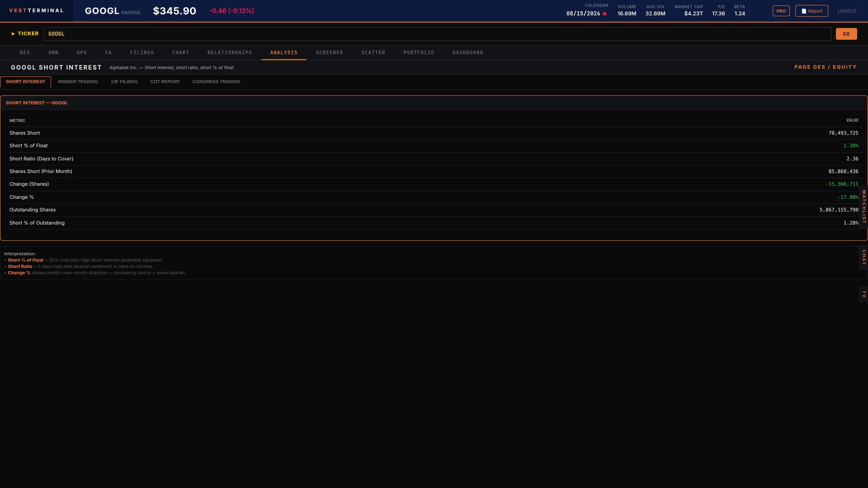Open the DES tab

(x=25, y=53)
